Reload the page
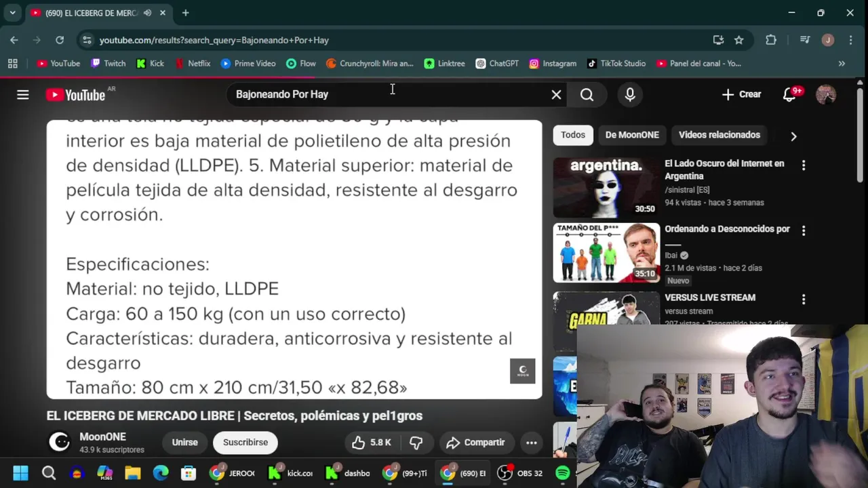Image resolution: width=868 pixels, height=488 pixels. point(60,40)
